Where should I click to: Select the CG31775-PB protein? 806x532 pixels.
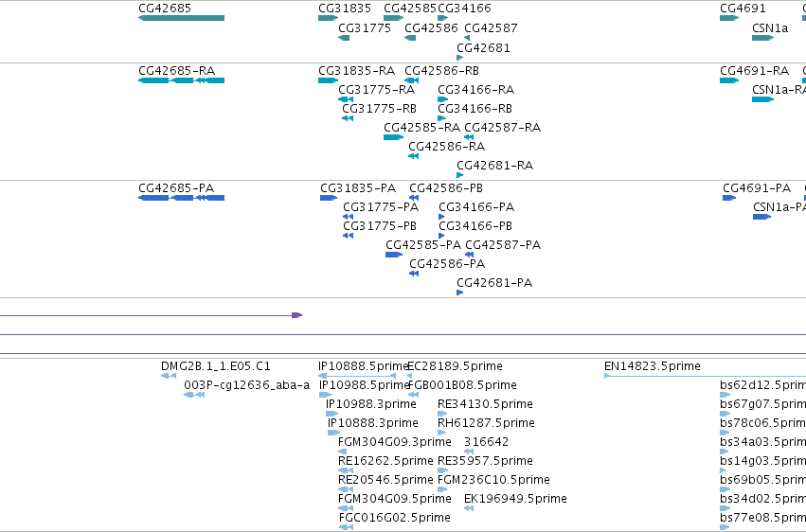(348, 237)
